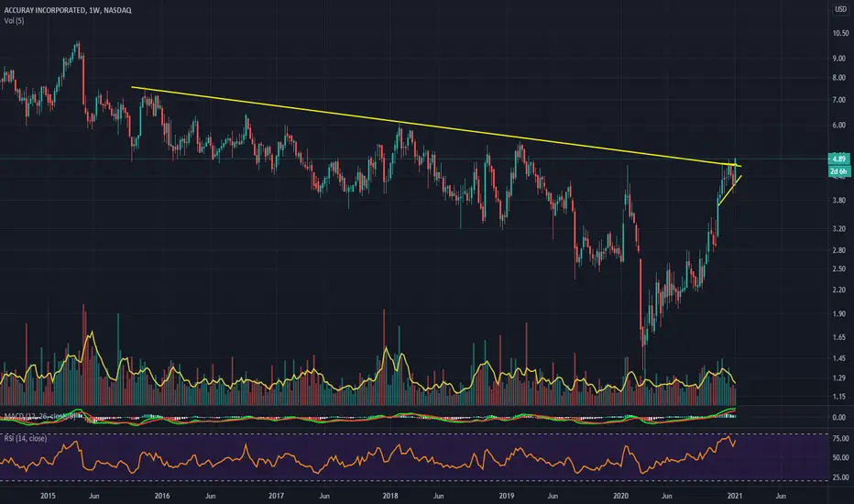Viewport: 854px width, 504px height.
Task: Click the 1.45 price axis label
Action: click(839, 358)
